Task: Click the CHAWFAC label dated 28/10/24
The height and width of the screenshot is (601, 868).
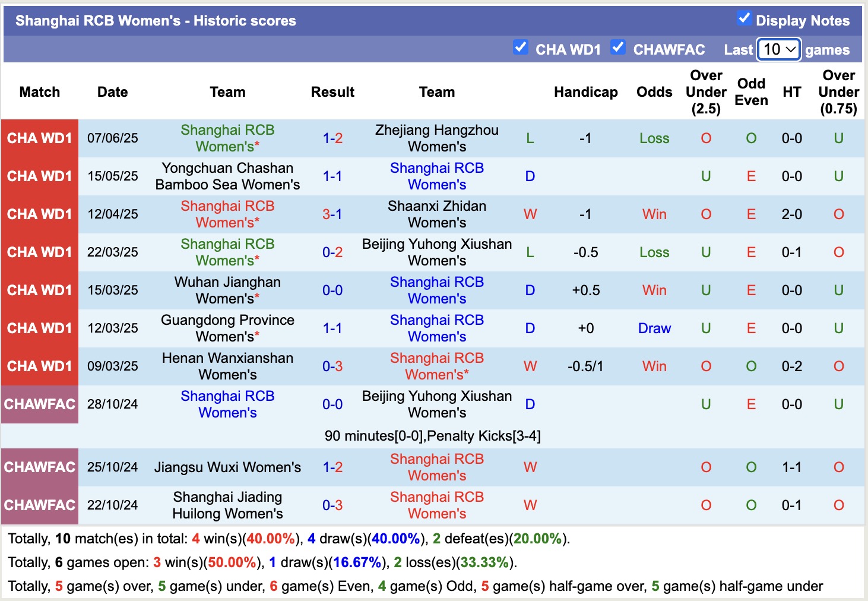Action: pos(40,404)
